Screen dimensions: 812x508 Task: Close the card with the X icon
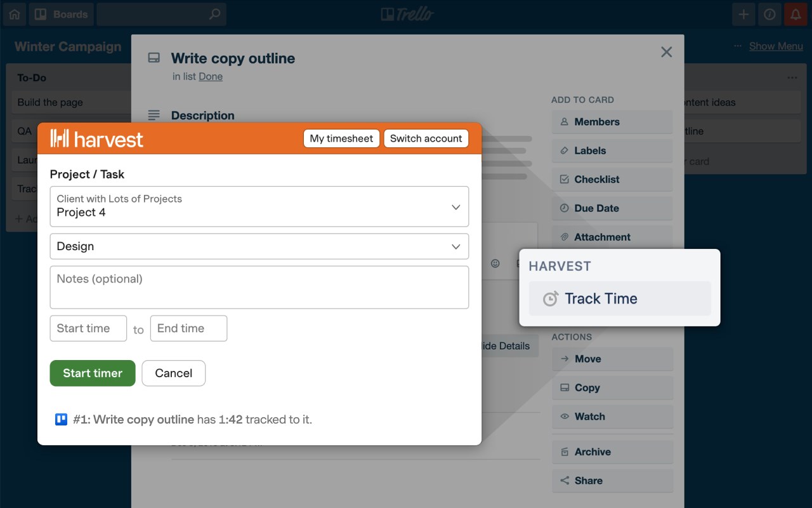666,52
